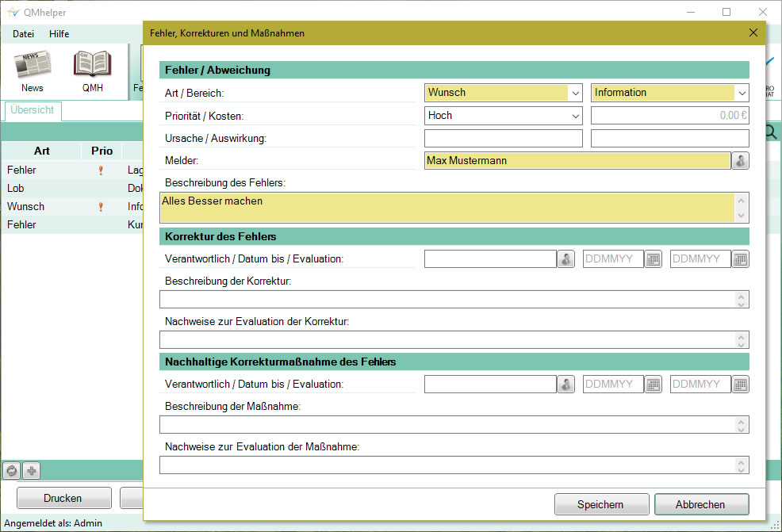Screen dimensions: 782x532
Task: Open calendar for Korrektur Datum bis
Action: pyautogui.click(x=653, y=258)
